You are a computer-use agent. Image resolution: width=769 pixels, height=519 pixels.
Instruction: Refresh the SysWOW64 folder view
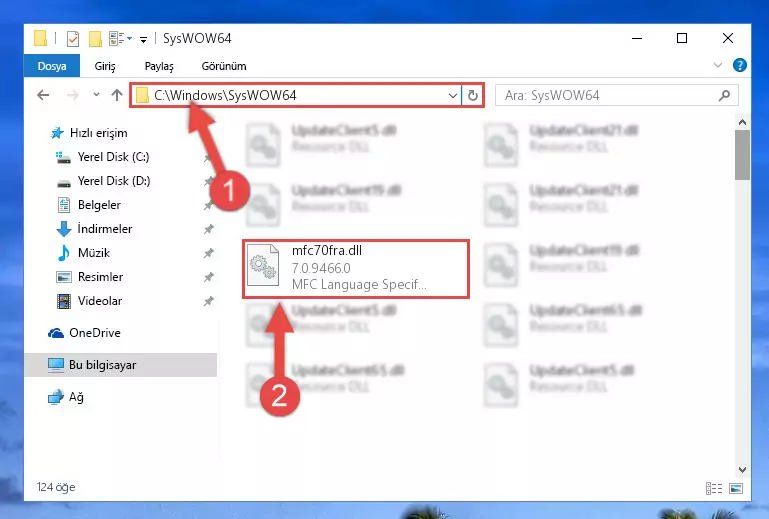pyautogui.click(x=473, y=95)
